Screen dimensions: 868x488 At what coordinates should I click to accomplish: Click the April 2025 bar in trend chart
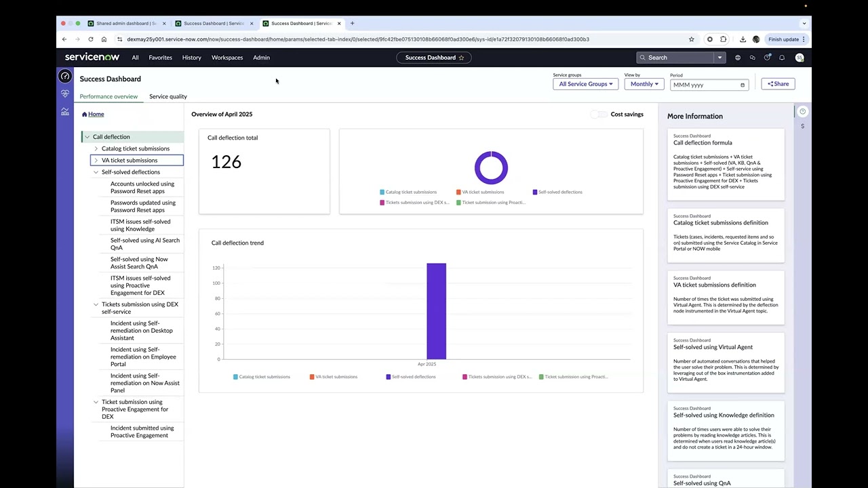coord(437,311)
